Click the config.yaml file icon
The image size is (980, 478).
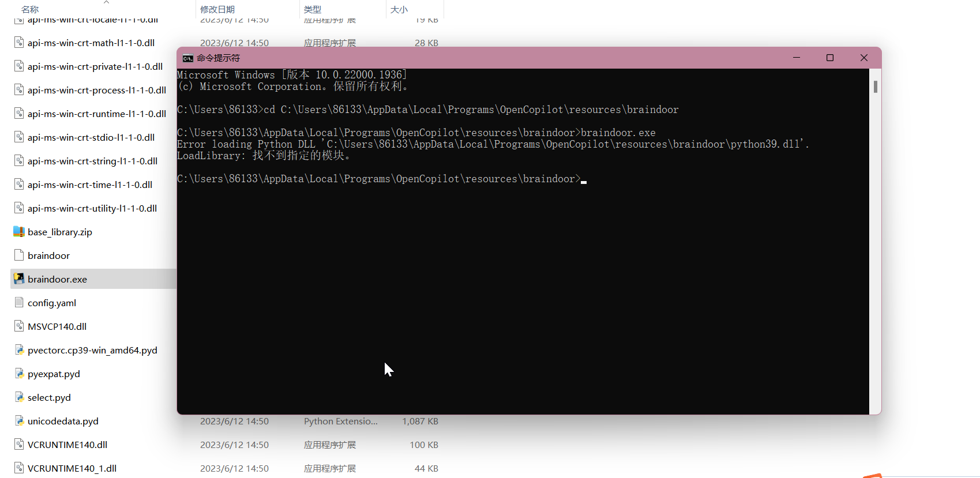(x=19, y=303)
